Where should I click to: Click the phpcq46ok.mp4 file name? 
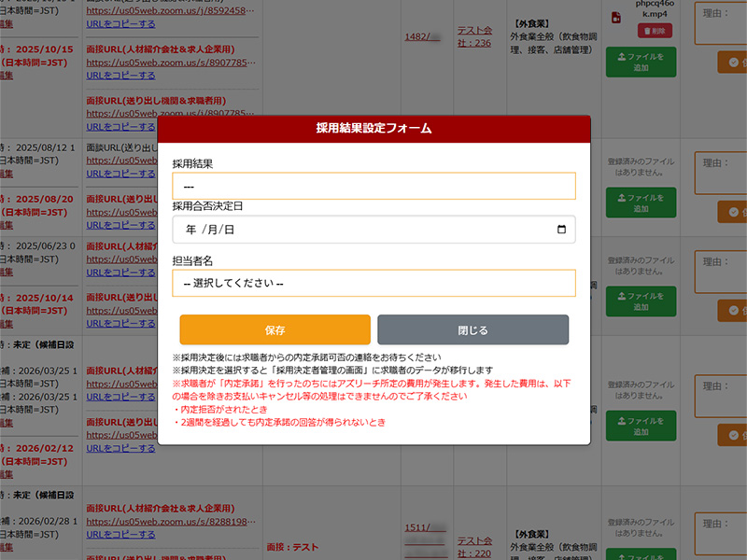[655, 8]
